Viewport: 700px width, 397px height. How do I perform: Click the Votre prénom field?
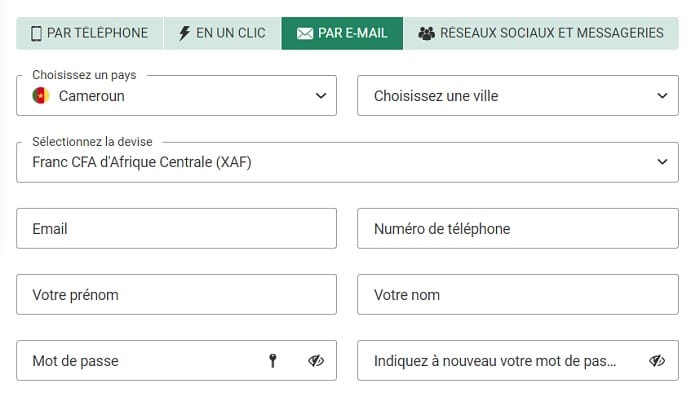pos(176,295)
